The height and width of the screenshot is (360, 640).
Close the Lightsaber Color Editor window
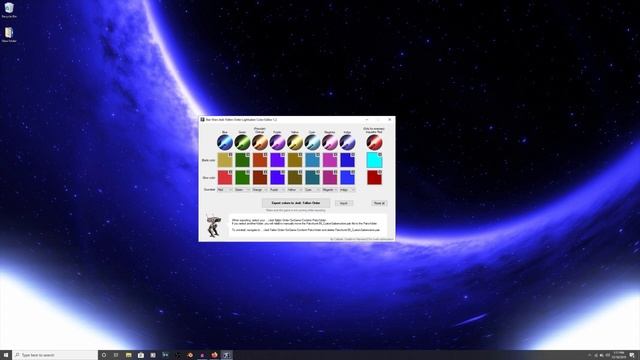tap(389, 120)
